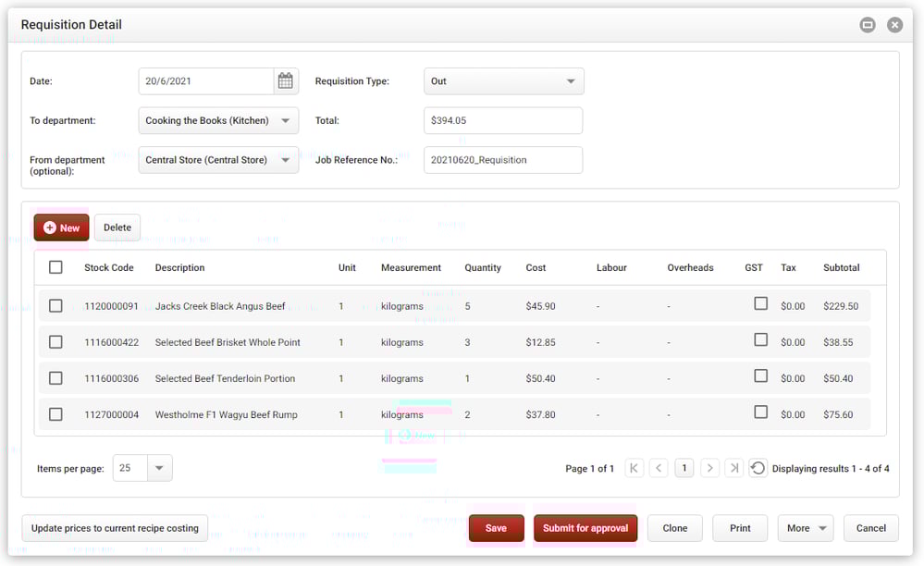Open the Items per page selector
Viewport: 924px width, 566px height.
142,468
